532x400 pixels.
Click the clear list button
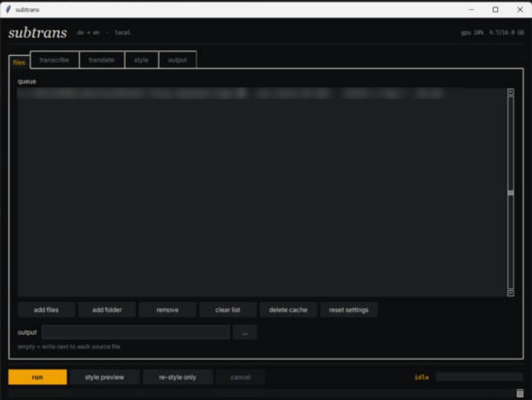(x=228, y=310)
